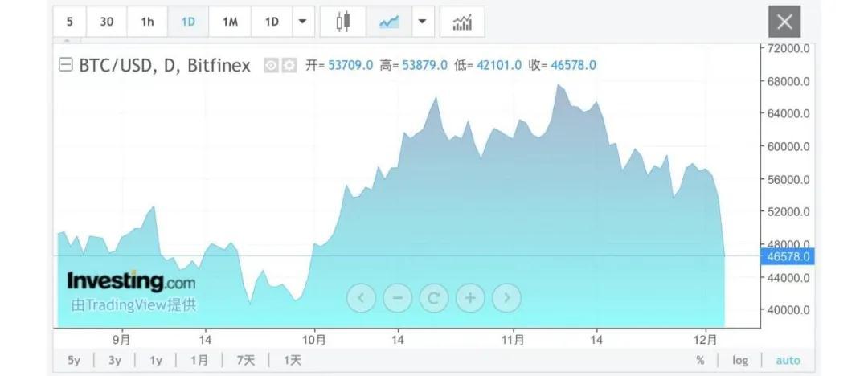Reset the chart view with the refresh icon
The image size is (868, 376).
[x=433, y=298]
